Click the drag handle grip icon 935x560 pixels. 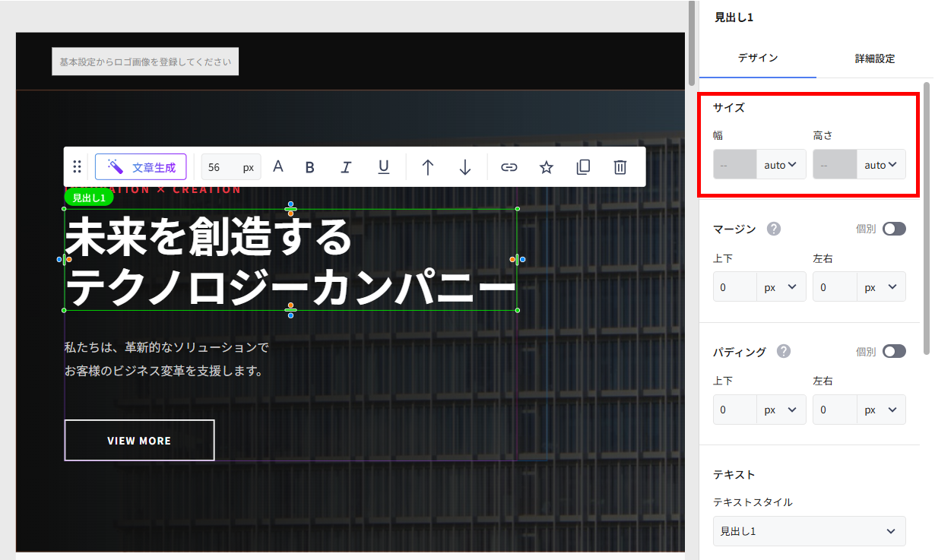(77, 167)
